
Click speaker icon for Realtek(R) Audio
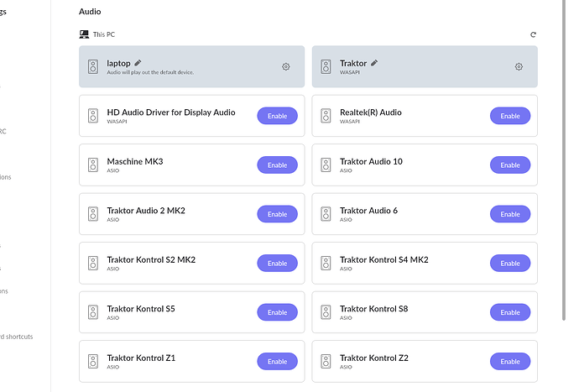326,116
